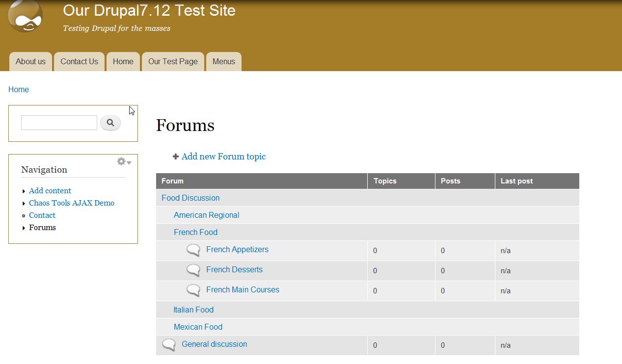Screen dimensions: 622x364
Task: Click the Testing Drupal for the masses slogan
Action: pos(116,28)
